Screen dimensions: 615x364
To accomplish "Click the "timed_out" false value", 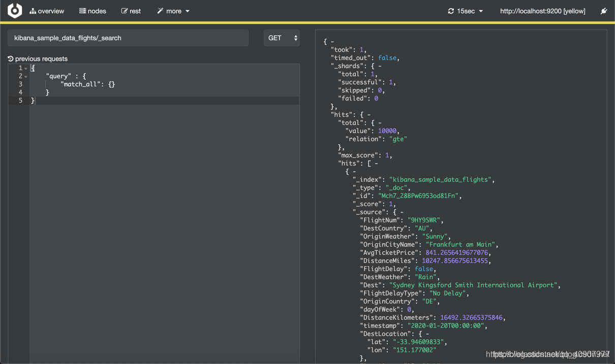I will pos(387,58).
